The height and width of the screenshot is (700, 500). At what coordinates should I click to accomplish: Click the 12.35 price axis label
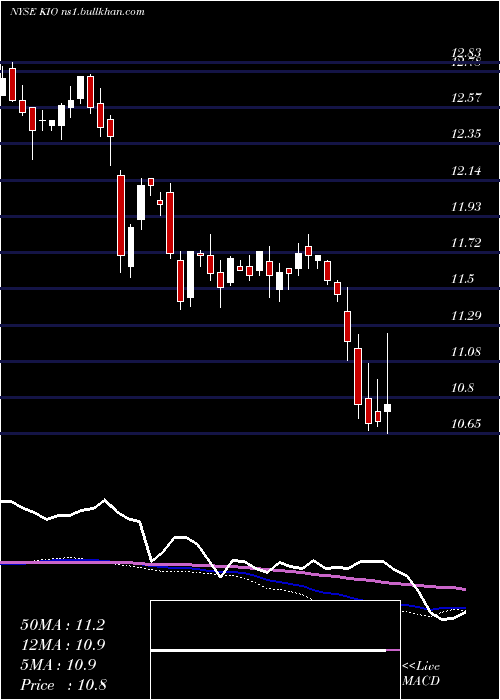[466, 133]
